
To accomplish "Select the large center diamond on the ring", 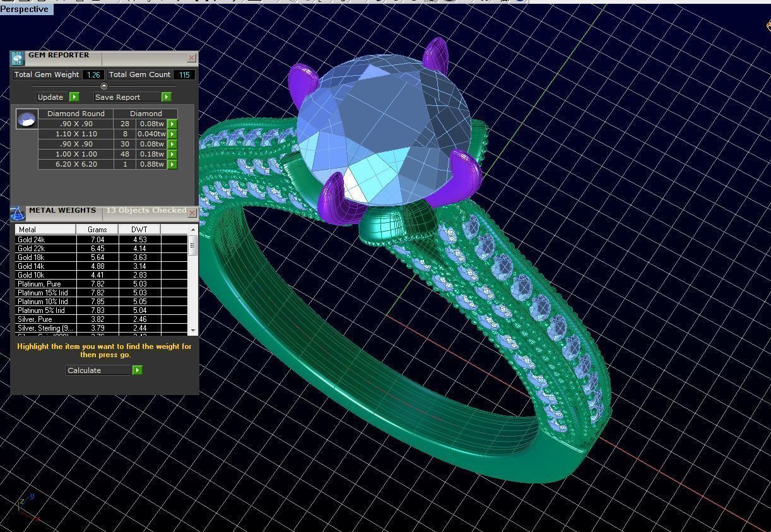I will tap(383, 129).
